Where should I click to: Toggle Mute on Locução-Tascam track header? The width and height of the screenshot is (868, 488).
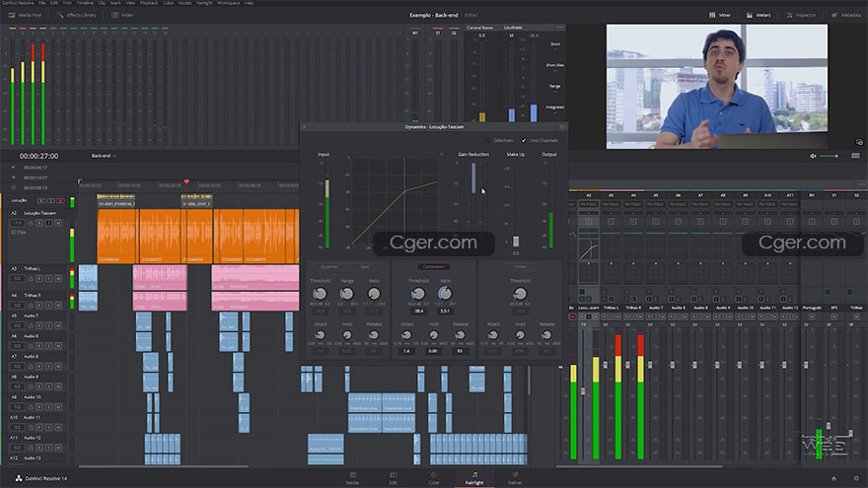tap(58, 223)
